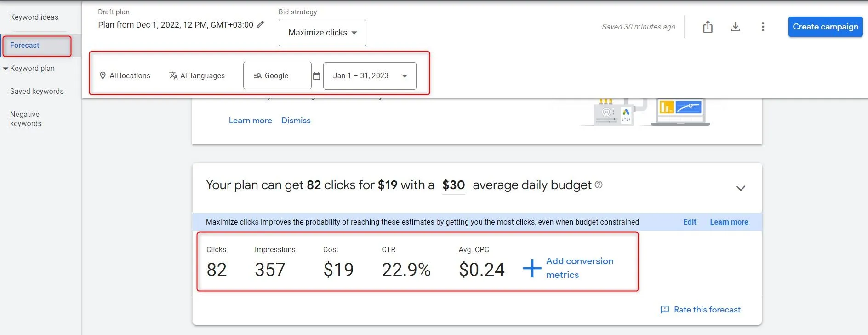
Task: Collapse the Keyword plan section arrow
Action: tap(6, 69)
